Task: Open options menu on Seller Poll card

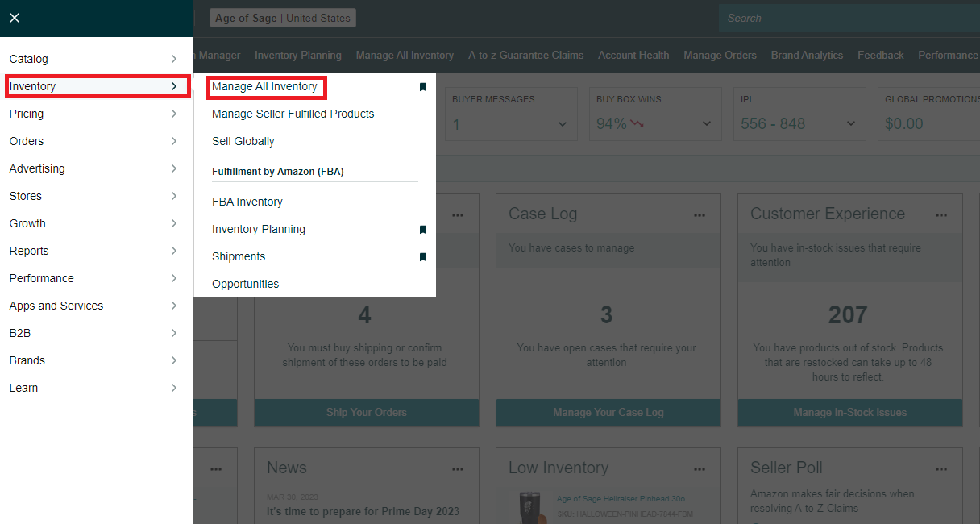Action: coord(941,469)
